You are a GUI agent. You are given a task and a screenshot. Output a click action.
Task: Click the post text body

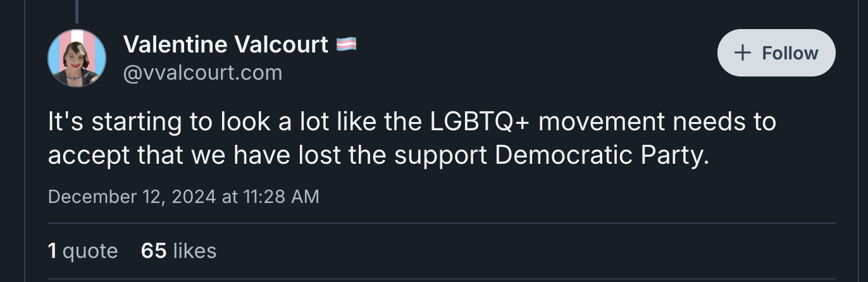tap(412, 138)
